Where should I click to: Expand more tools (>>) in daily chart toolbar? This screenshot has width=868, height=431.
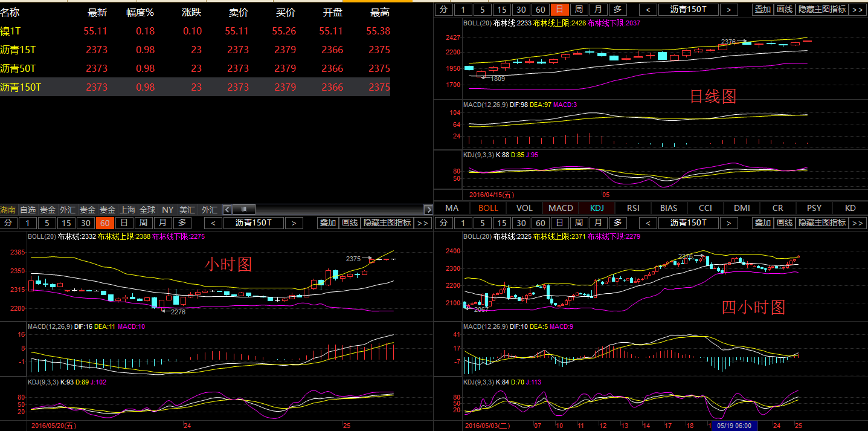857,9
